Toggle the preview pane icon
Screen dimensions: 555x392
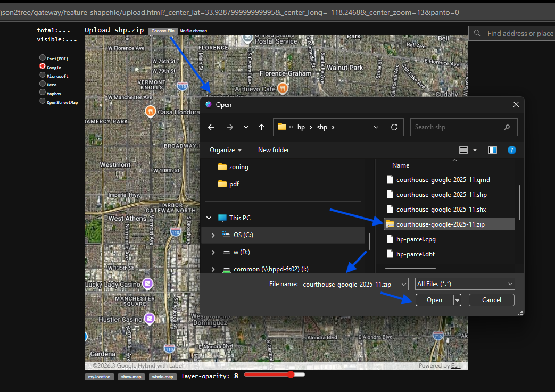coord(493,150)
